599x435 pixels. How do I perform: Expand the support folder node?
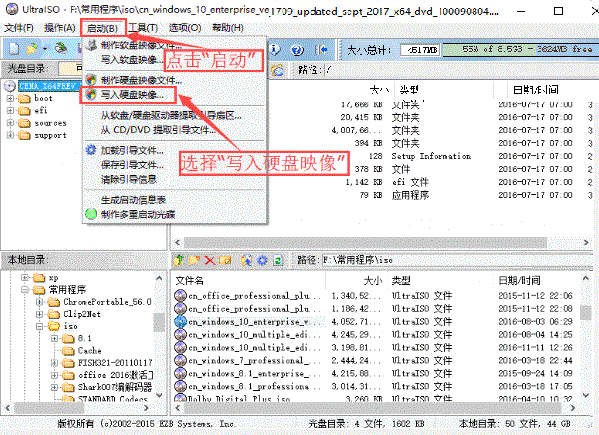(x=10, y=135)
